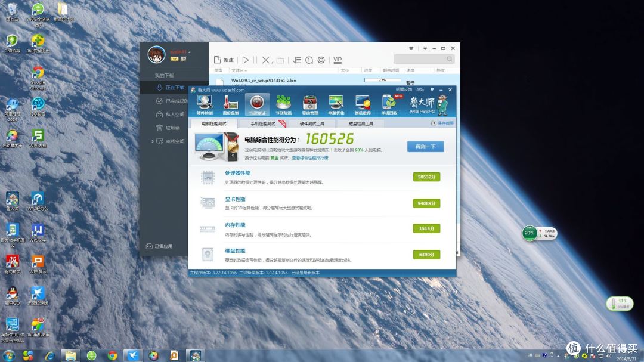Viewport: 644px width, 362px height.
Task: Open 驱动管理 driver management icon
Action: click(x=309, y=105)
